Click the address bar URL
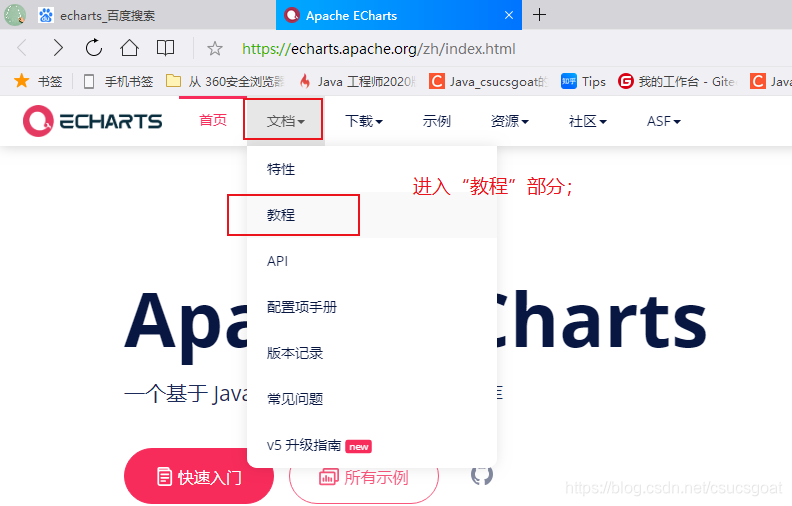Screen dimensions: 792x506 379,49
